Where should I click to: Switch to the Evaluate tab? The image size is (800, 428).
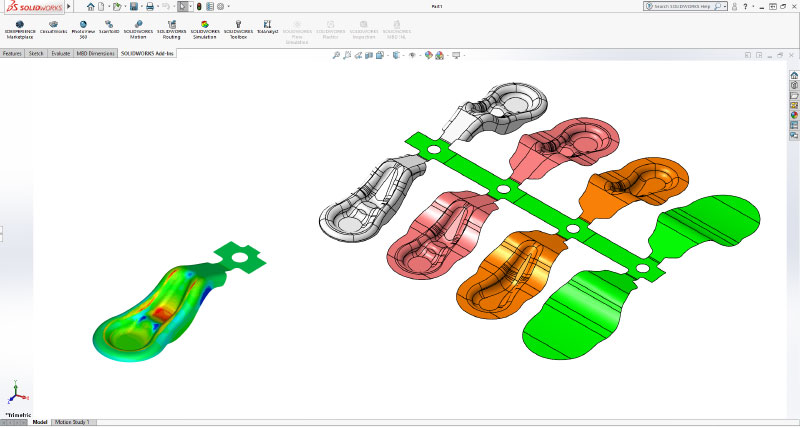60,53
